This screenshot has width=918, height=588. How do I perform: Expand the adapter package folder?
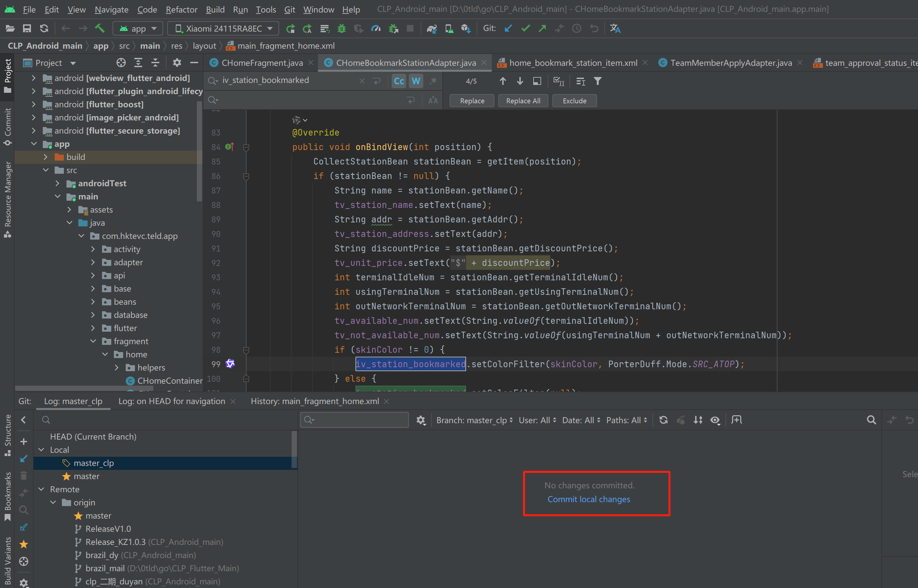(93, 262)
